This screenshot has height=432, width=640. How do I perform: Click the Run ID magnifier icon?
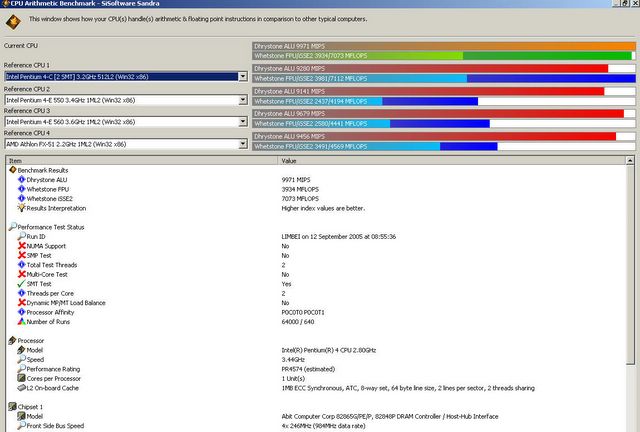pyautogui.click(x=22, y=236)
